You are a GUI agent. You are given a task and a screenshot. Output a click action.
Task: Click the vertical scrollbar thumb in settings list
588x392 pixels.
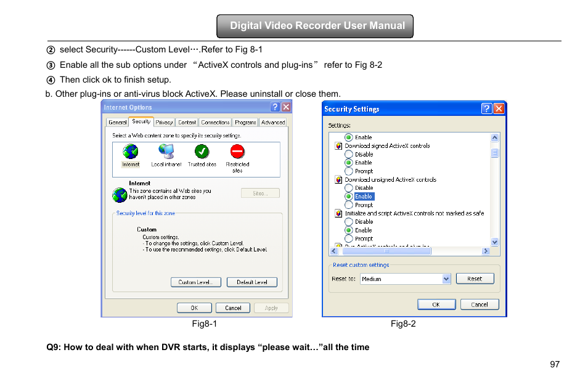point(495,153)
